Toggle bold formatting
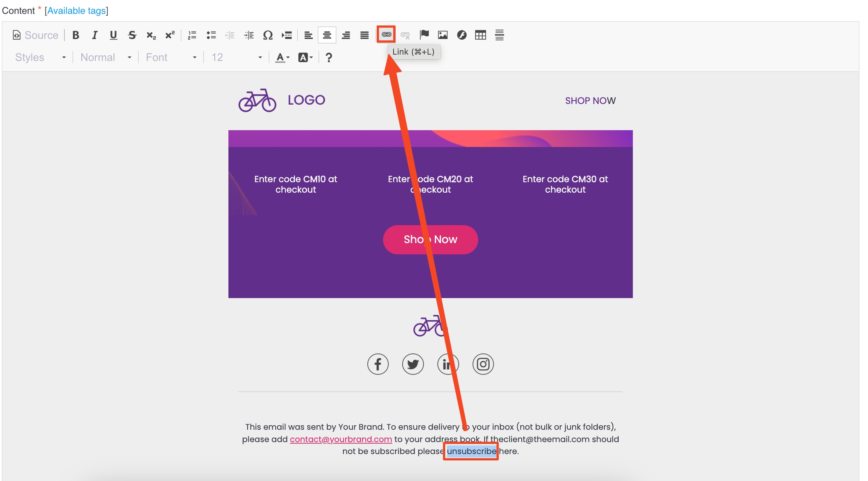Screen dimensions: 868x481 [76, 35]
